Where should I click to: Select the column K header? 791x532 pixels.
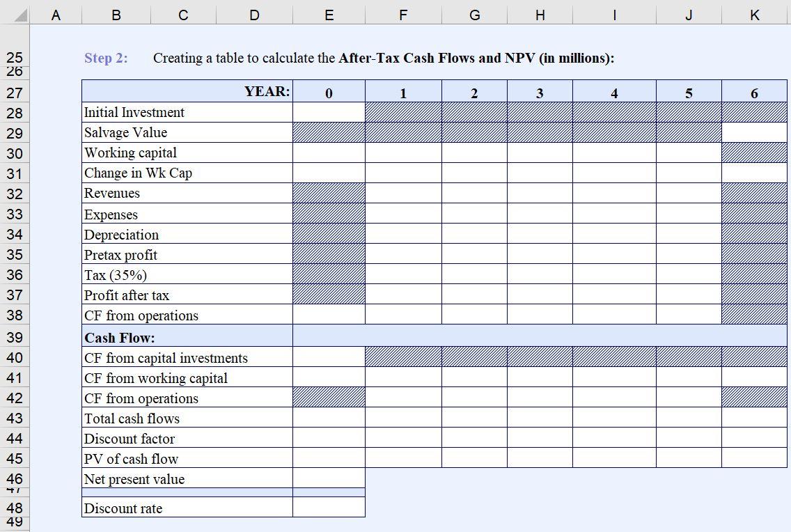pos(755,14)
